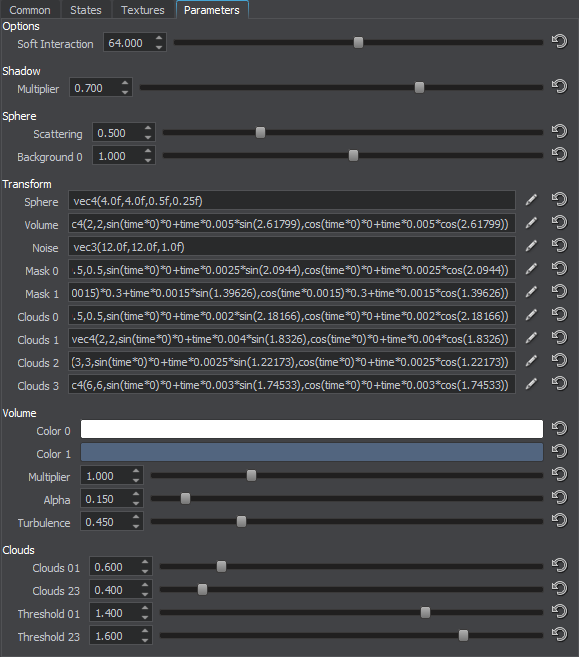Click the Threshold 01 slider handle
The height and width of the screenshot is (657, 579).
pyautogui.click(x=425, y=613)
